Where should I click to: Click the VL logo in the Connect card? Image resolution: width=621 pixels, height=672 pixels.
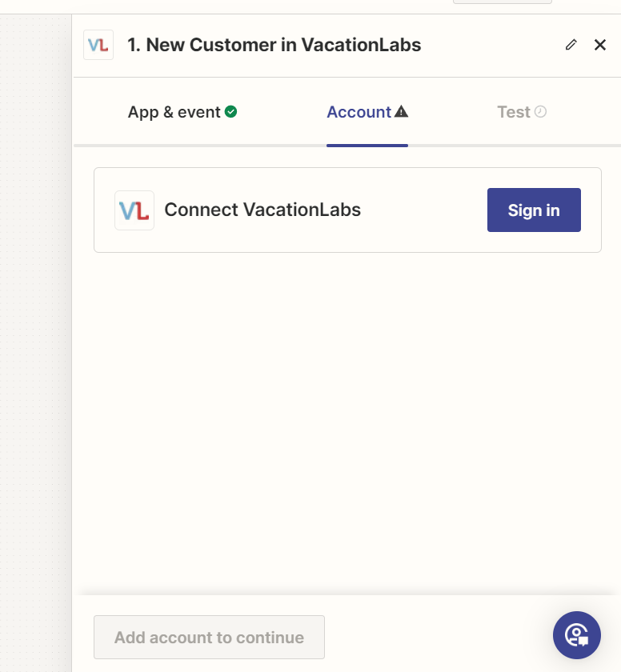[134, 210]
